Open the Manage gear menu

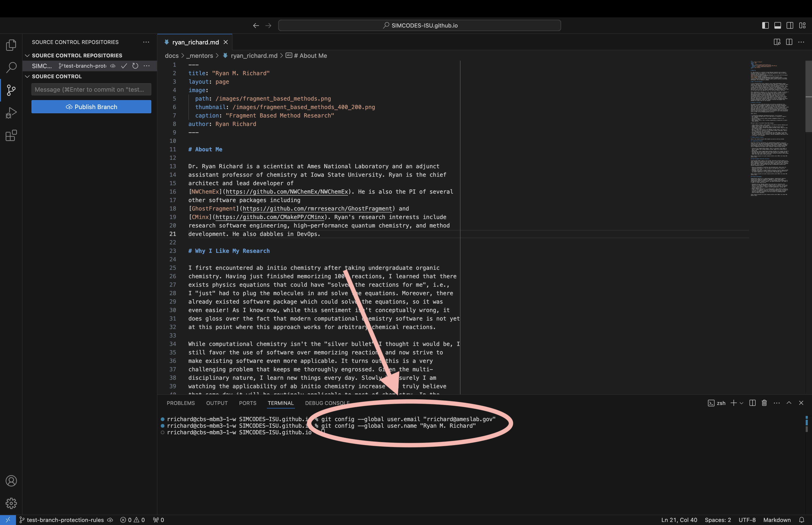(11, 503)
